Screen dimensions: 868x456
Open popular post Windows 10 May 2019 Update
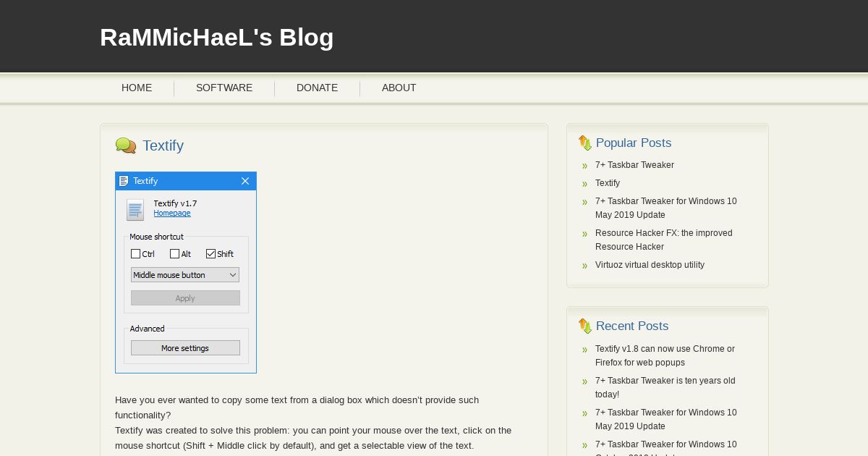tap(666, 208)
